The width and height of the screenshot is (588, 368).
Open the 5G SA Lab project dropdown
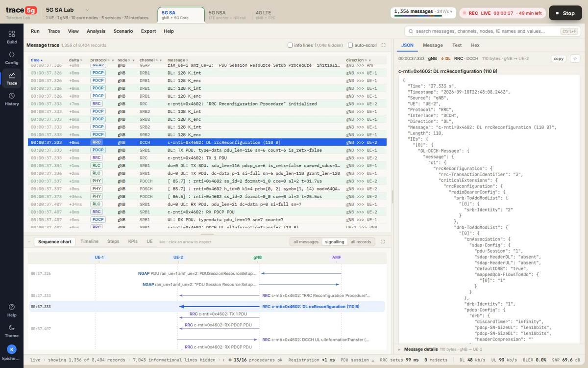87,10
